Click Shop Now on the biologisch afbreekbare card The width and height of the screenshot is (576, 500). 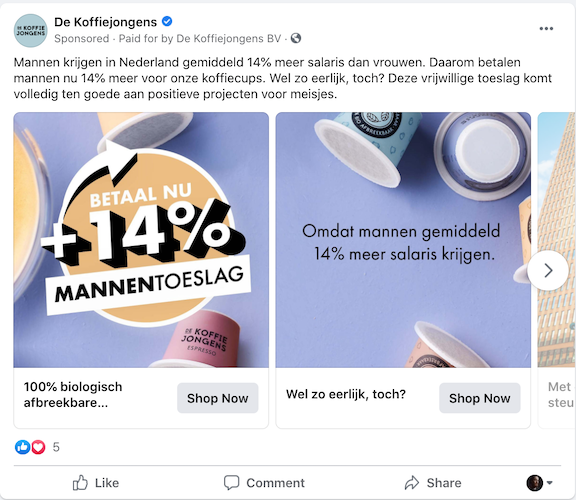[x=217, y=398]
